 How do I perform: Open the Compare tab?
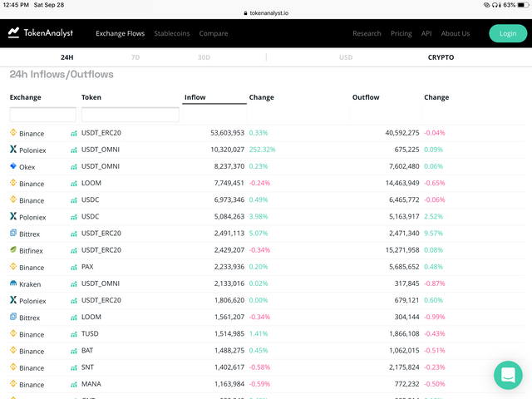(x=214, y=33)
